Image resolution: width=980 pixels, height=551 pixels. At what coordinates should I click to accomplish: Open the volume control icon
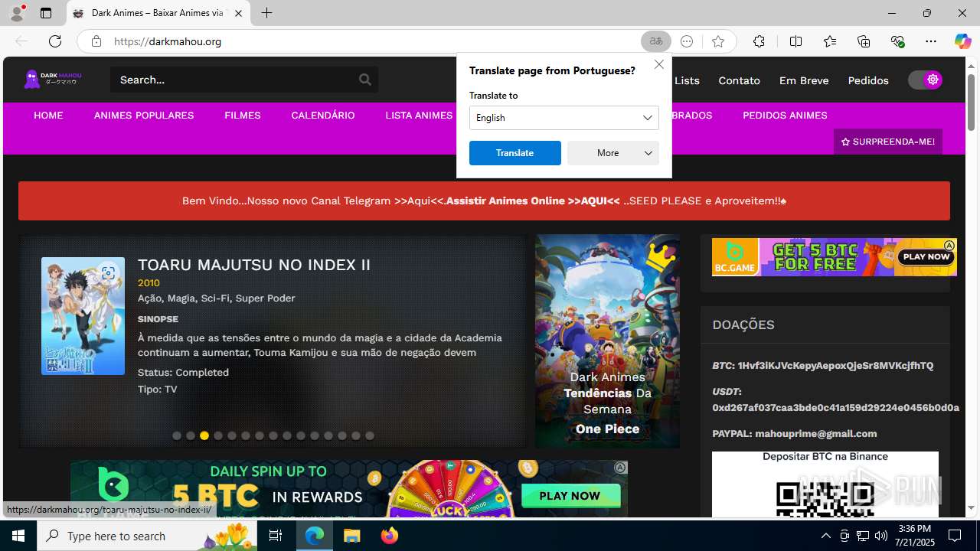[x=880, y=536]
